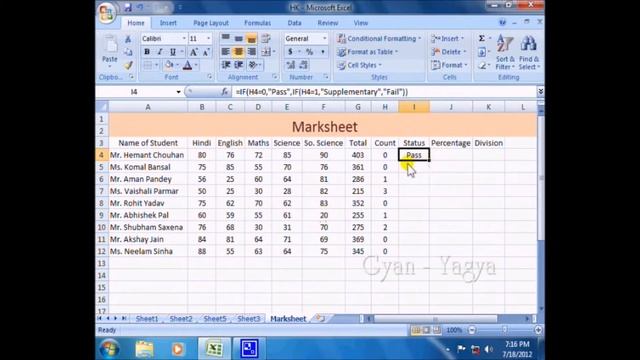
Task: Open the Name Box dropdown arrow
Action: coord(178,92)
